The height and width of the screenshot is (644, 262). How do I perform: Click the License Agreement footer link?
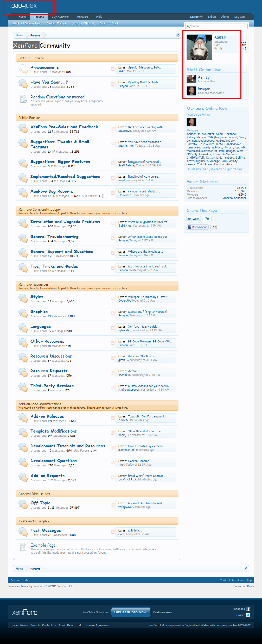97,625
